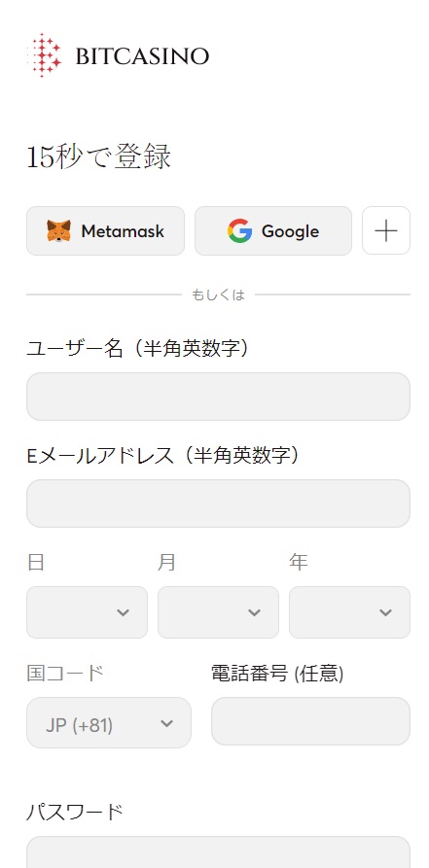Image resolution: width=429 pixels, height=868 pixels.
Task: Click the Eメールアドレス（半角英数字）label
Action: point(163,456)
